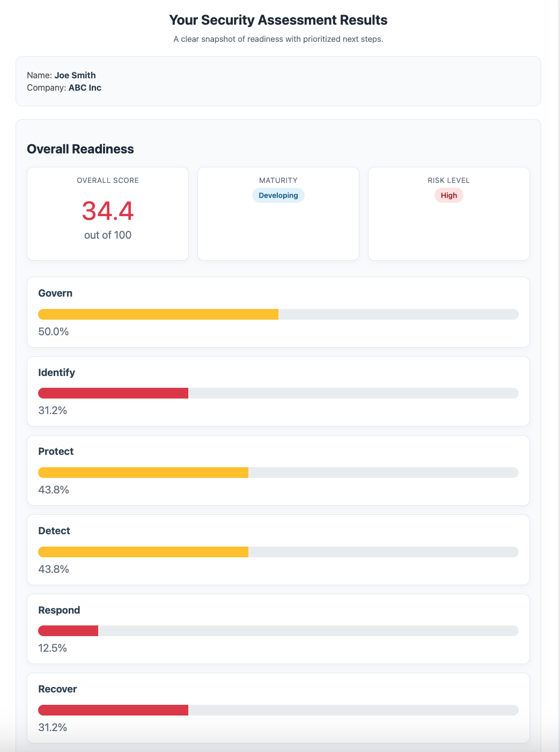Click the High risk level badge
The height and width of the screenshot is (752, 560).
[448, 195]
